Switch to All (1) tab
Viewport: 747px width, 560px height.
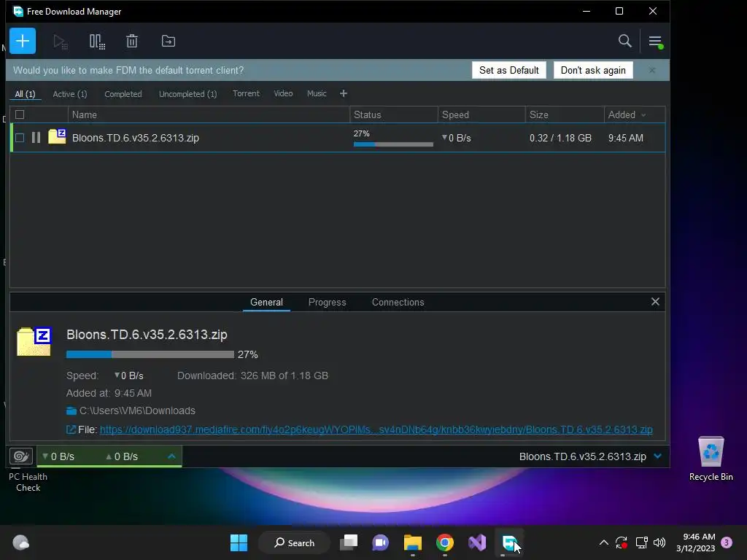click(x=26, y=94)
